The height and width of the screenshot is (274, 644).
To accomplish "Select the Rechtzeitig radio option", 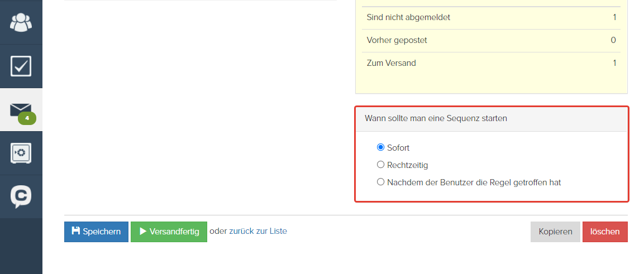I will [x=380, y=165].
